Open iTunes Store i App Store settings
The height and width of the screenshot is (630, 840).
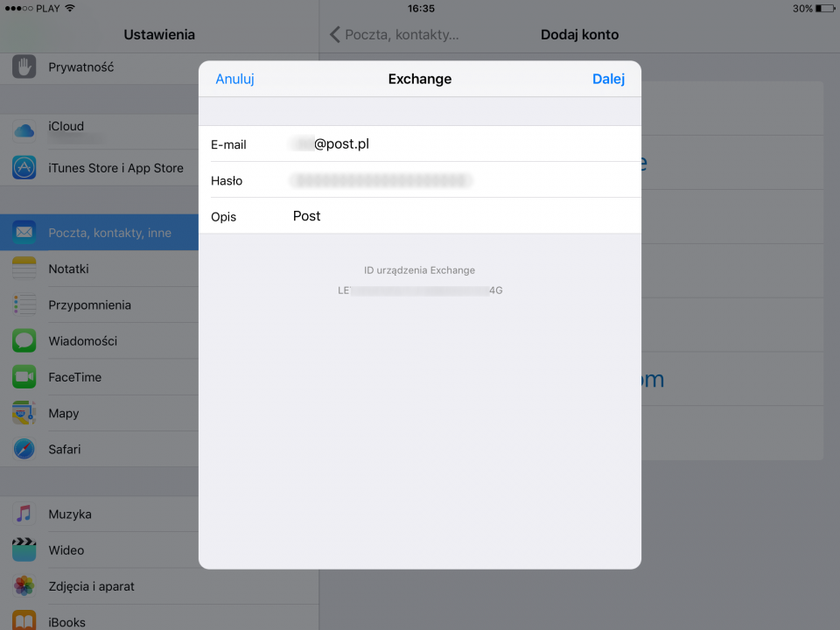99,168
